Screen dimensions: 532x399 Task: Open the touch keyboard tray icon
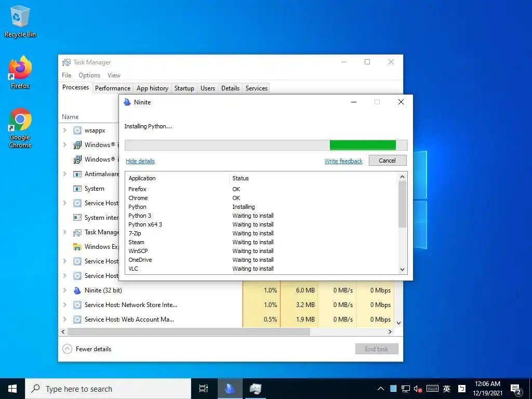[432, 389]
